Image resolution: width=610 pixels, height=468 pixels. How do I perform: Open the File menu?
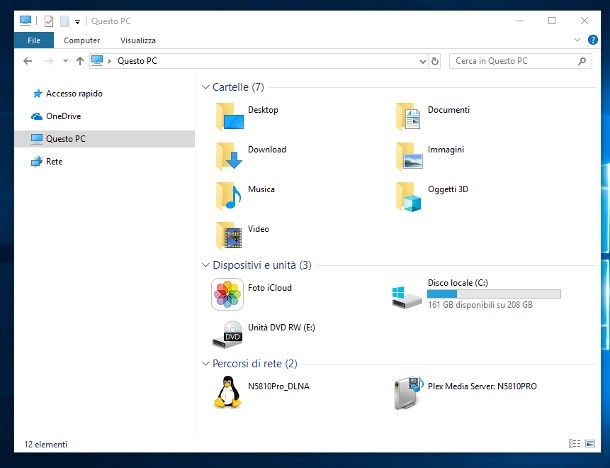pyautogui.click(x=34, y=40)
